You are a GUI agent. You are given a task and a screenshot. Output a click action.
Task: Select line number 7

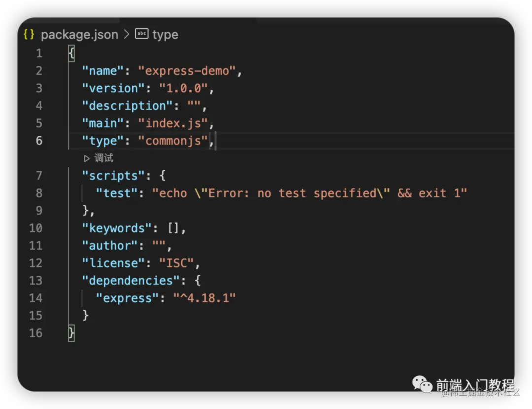pyautogui.click(x=39, y=175)
